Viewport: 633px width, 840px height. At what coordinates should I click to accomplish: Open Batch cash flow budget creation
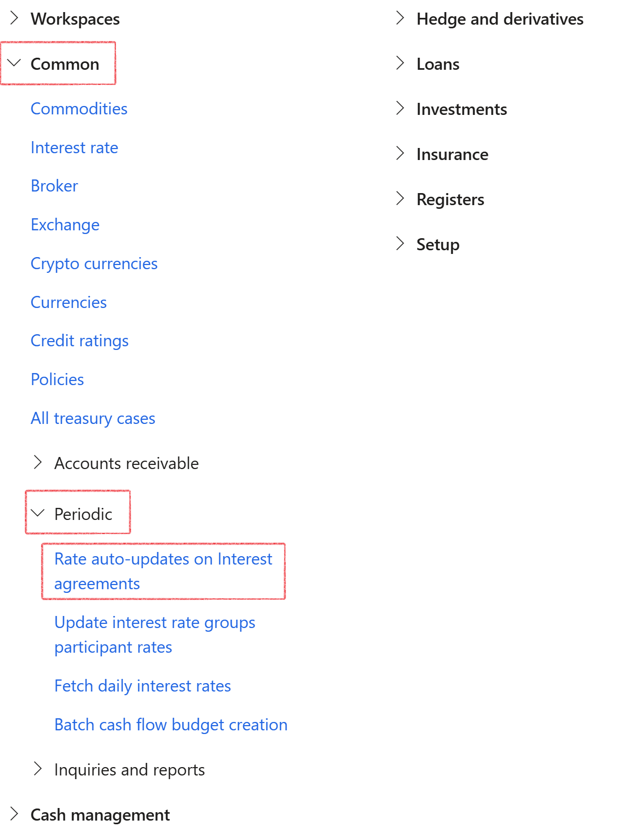point(171,725)
